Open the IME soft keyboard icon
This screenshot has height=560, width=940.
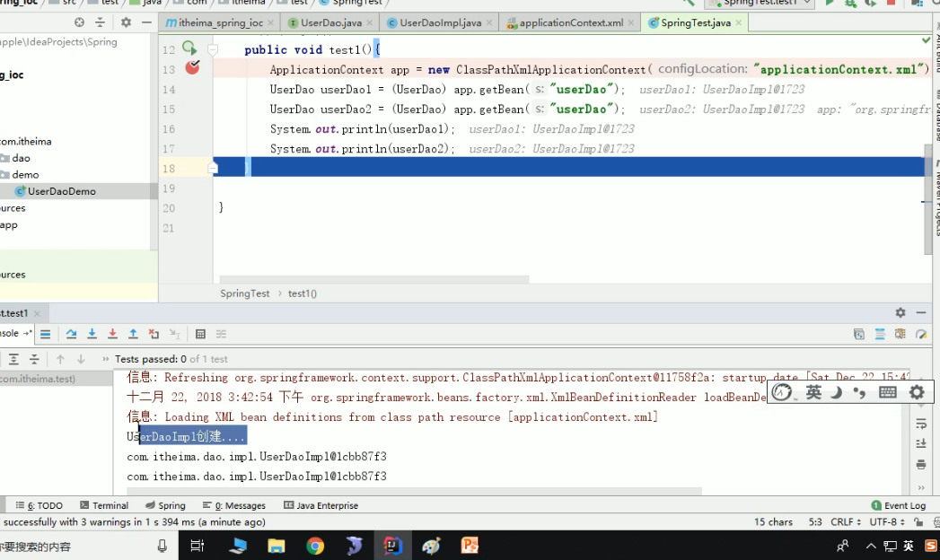[x=888, y=392]
